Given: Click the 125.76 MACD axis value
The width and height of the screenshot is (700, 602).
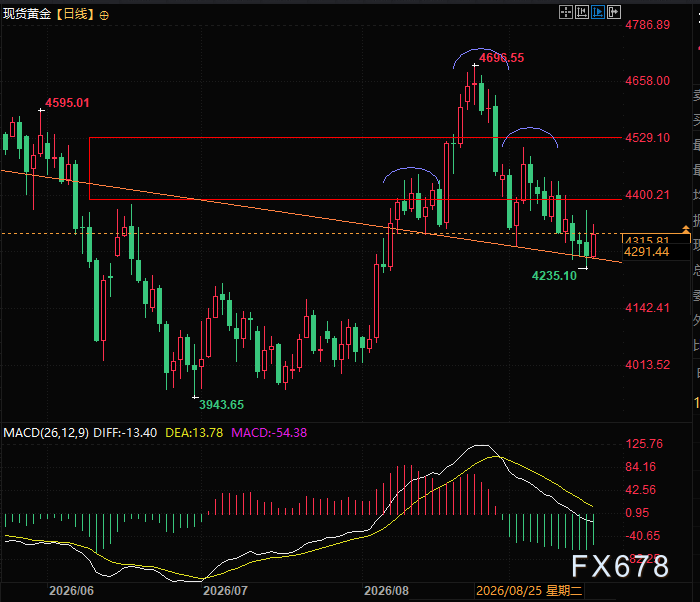Looking at the screenshot, I should pos(644,444).
